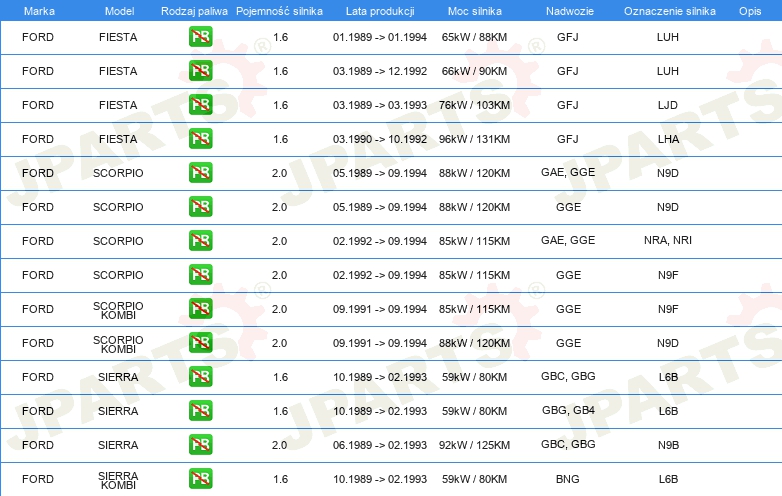Screen dimensions: 782x496
Task: Click the fuel icon in the Sierra 2.0 N9B row
Action: [x=200, y=445]
